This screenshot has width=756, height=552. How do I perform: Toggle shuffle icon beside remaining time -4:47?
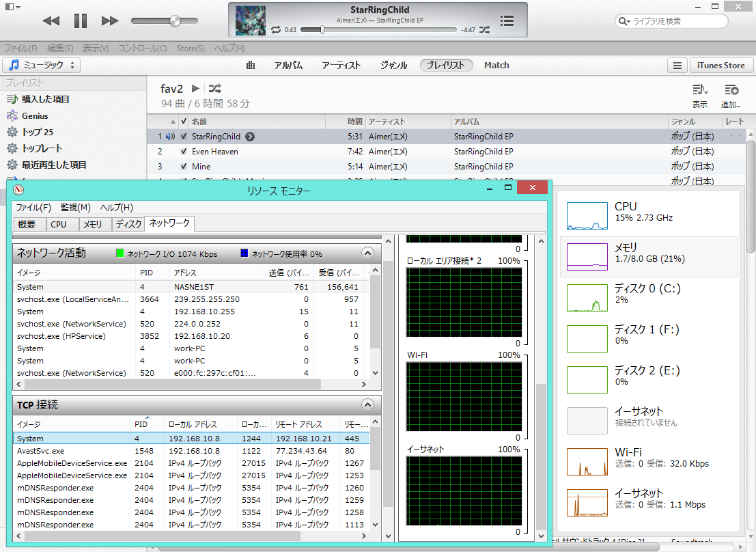tap(485, 30)
